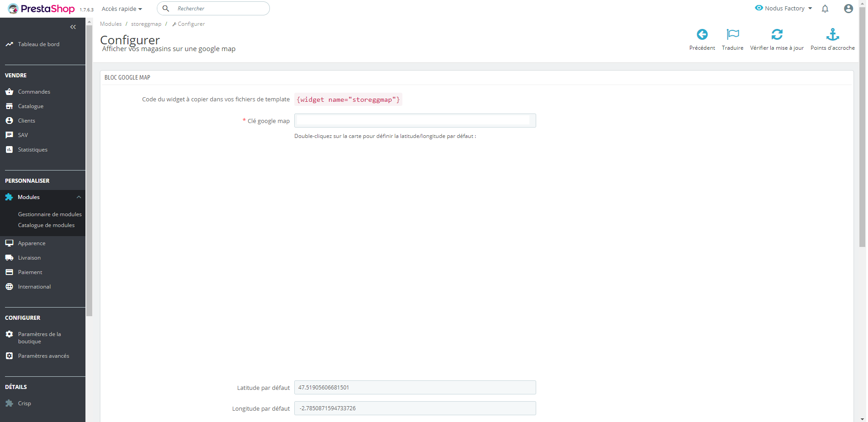
Task: Open the Paiement menu item
Action: [30, 272]
